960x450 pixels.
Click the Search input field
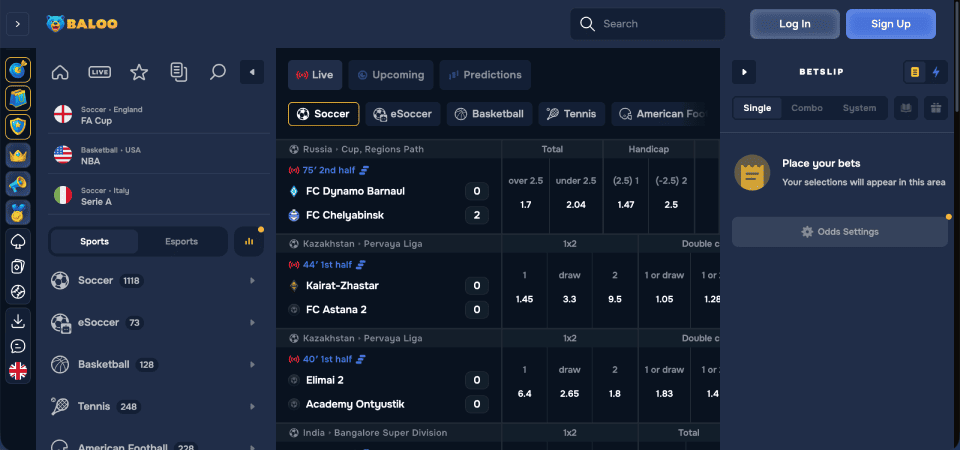[x=648, y=24]
